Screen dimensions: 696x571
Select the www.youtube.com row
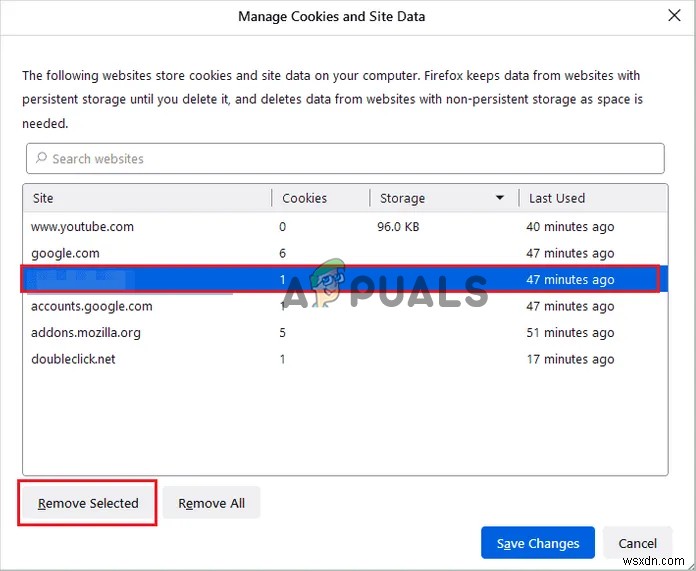click(x=82, y=226)
